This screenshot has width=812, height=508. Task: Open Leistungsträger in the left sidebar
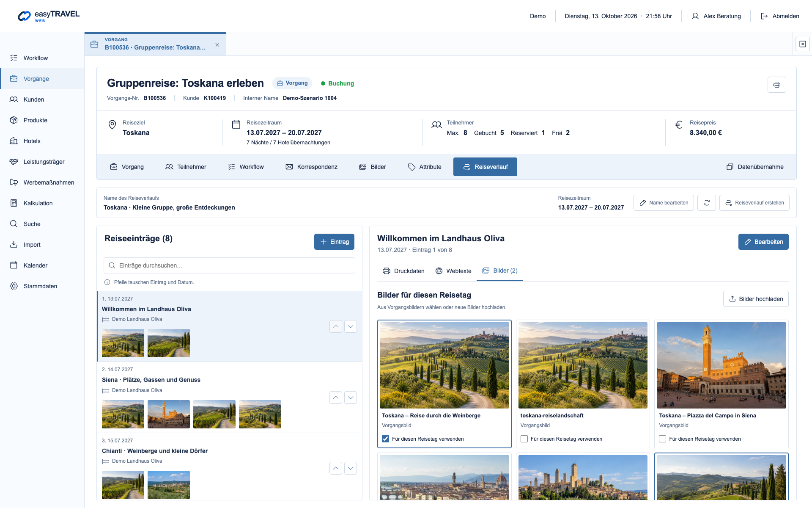[x=42, y=162]
